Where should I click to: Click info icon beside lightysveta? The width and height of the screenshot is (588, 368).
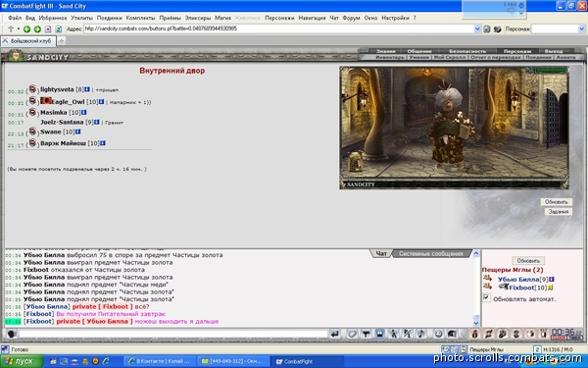coord(87,89)
